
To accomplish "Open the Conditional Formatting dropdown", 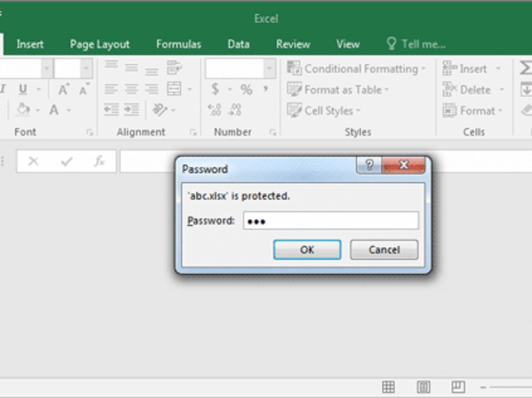I will (x=356, y=69).
